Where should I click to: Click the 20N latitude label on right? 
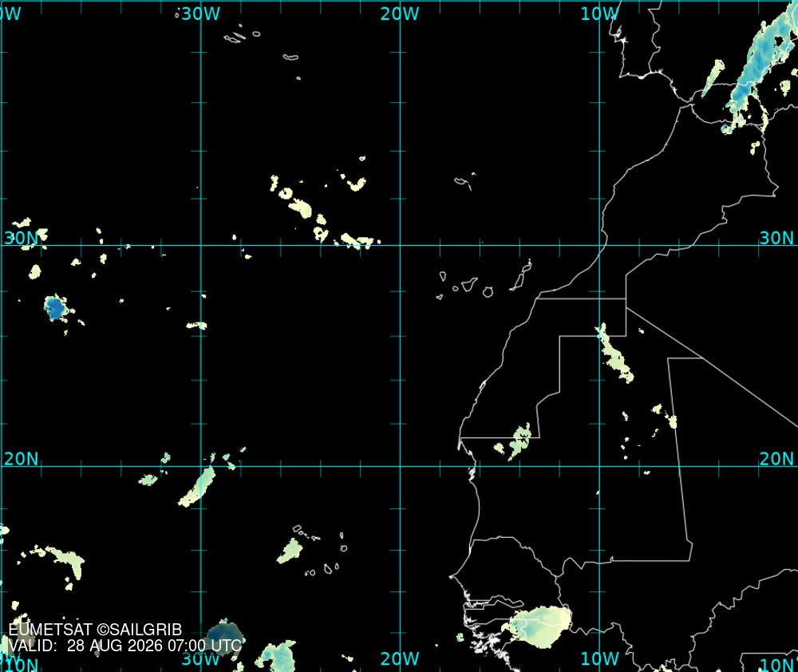776,459
